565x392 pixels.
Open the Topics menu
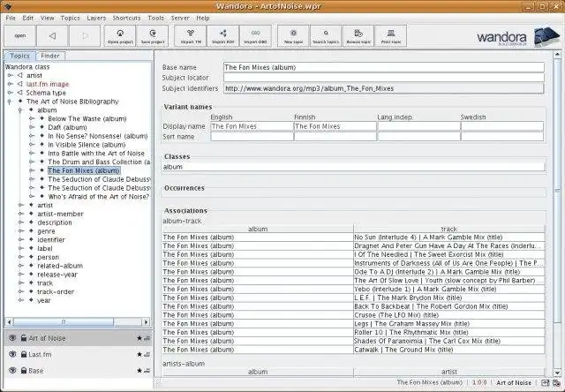pos(71,18)
